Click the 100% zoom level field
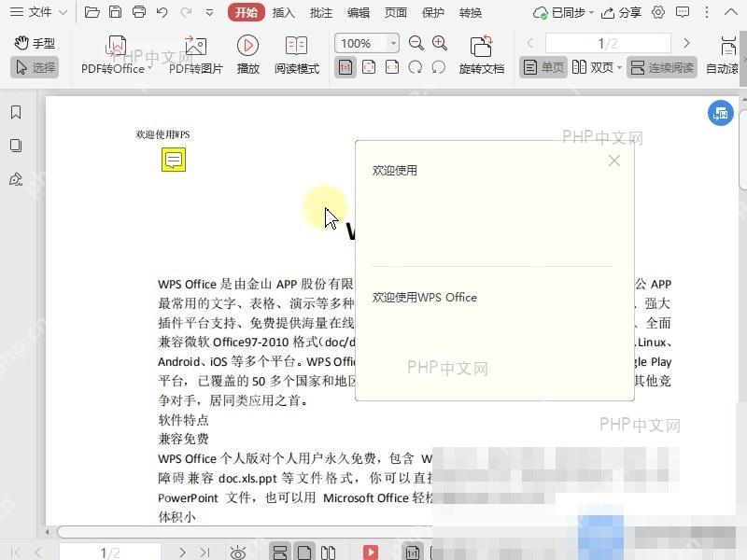This screenshot has height=560, width=747. pos(361,43)
